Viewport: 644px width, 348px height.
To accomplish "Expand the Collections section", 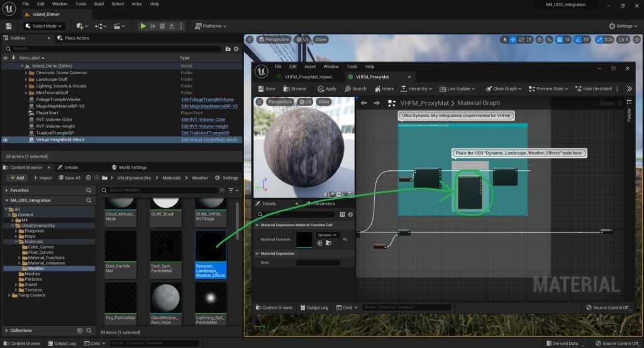I will click(6, 330).
